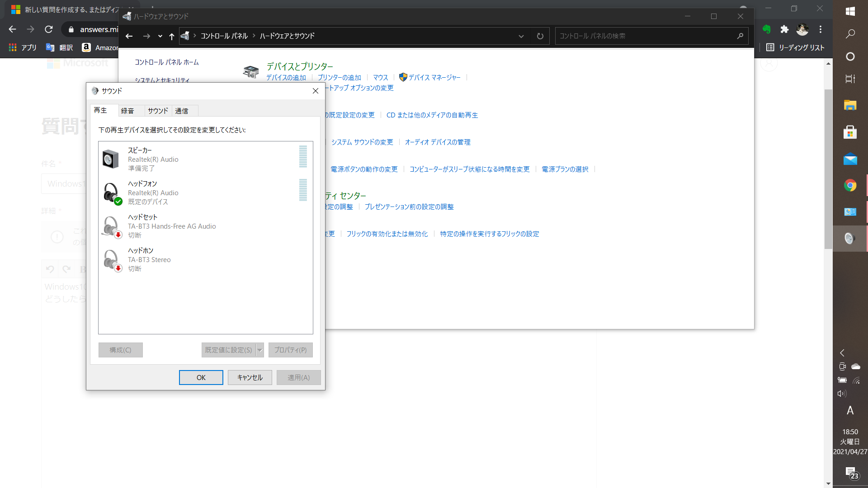868x488 pixels.
Task: Click the システムとセキュリティ link
Action: (161, 80)
